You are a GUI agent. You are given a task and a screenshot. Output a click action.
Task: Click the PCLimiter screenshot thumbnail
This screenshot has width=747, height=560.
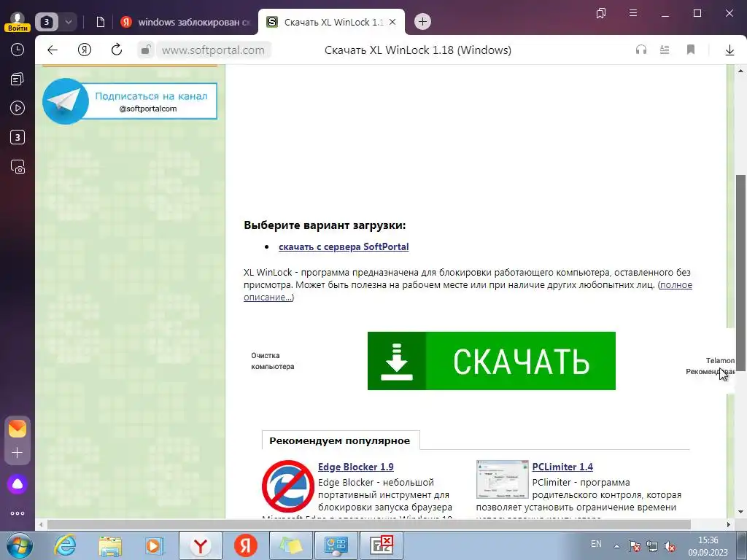(502, 479)
